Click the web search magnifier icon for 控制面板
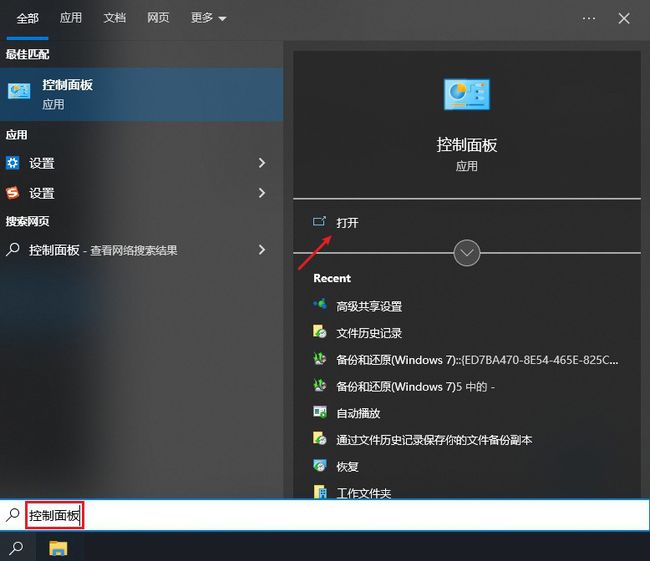Viewport: 650px width, 561px height. tap(13, 250)
